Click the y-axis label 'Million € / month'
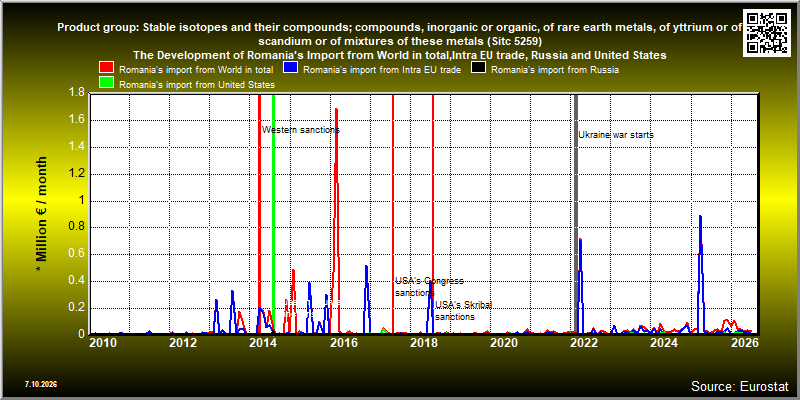Screen dimensions: 800x400 coord(41,214)
